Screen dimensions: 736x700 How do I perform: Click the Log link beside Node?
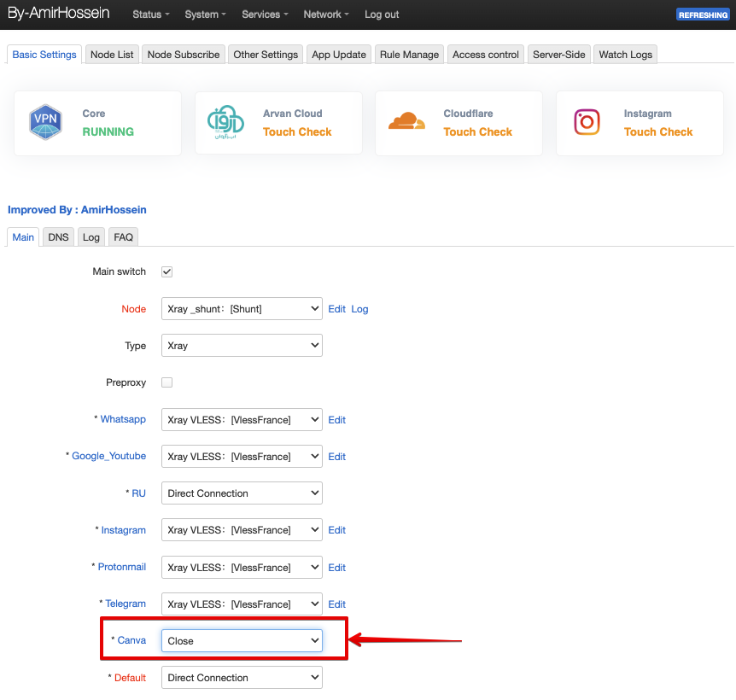tap(359, 309)
